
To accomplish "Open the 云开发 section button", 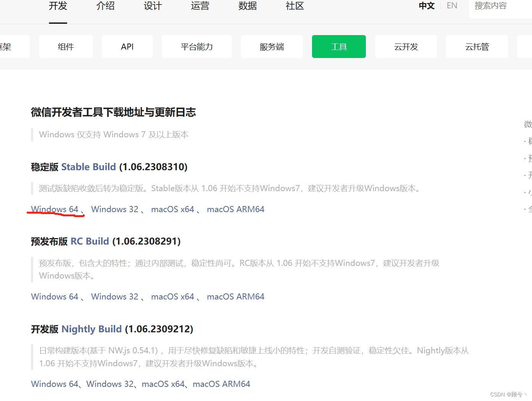I will point(406,47).
